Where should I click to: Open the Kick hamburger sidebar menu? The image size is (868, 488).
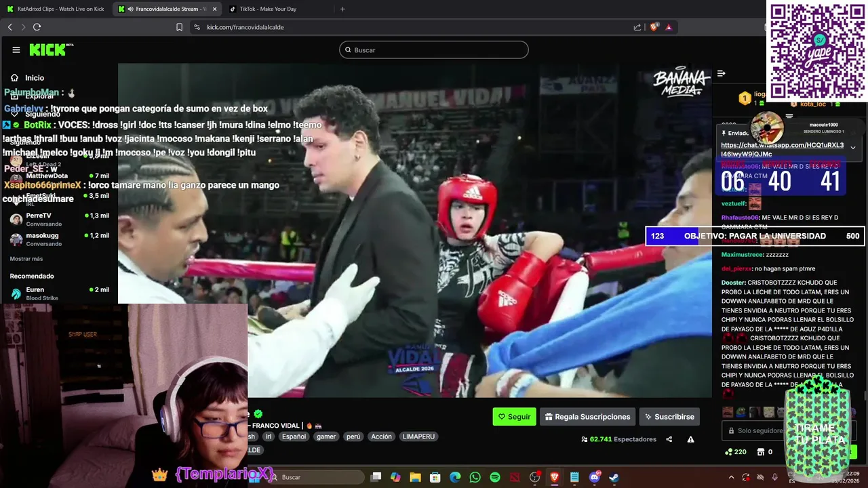coord(16,49)
